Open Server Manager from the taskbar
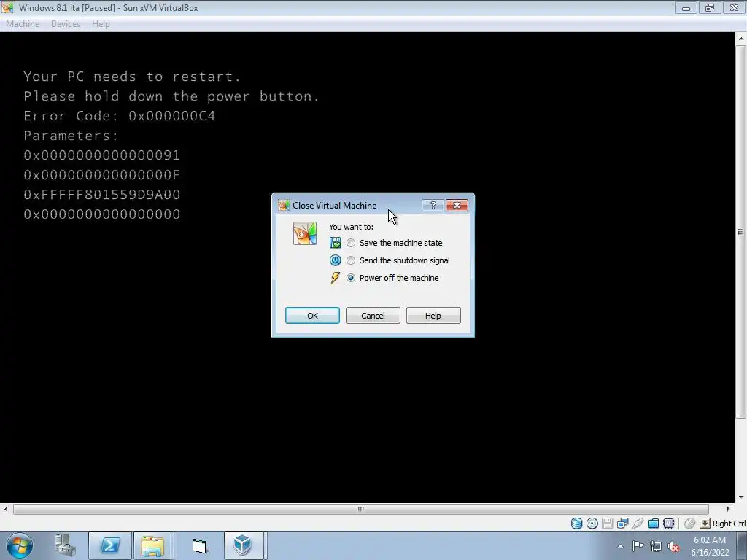 coord(65,545)
